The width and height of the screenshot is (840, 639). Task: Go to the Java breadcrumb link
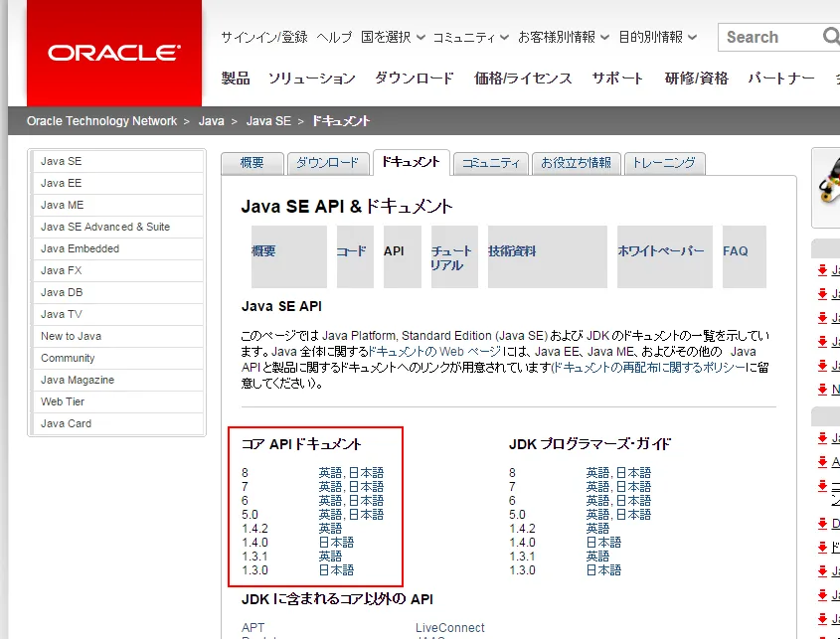pyautogui.click(x=211, y=121)
